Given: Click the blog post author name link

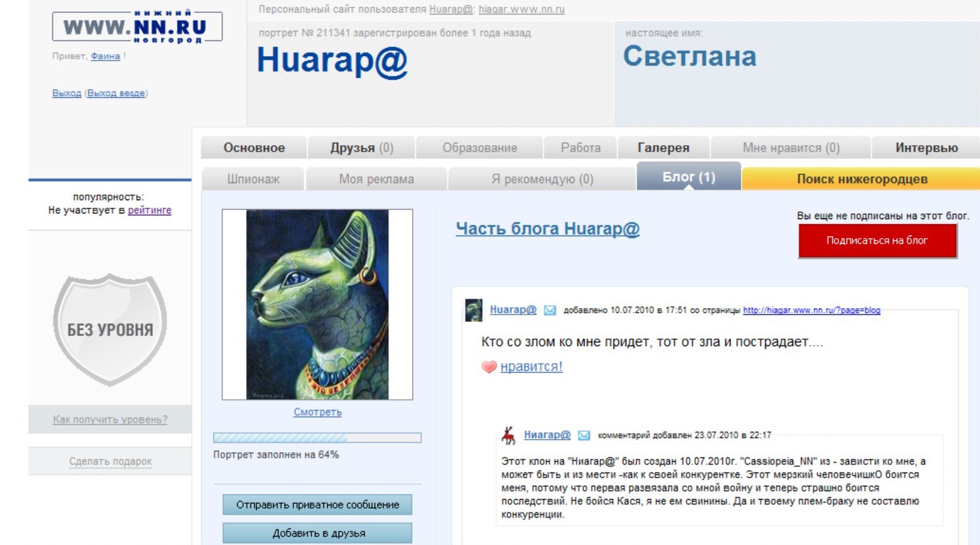Looking at the screenshot, I should [513, 310].
